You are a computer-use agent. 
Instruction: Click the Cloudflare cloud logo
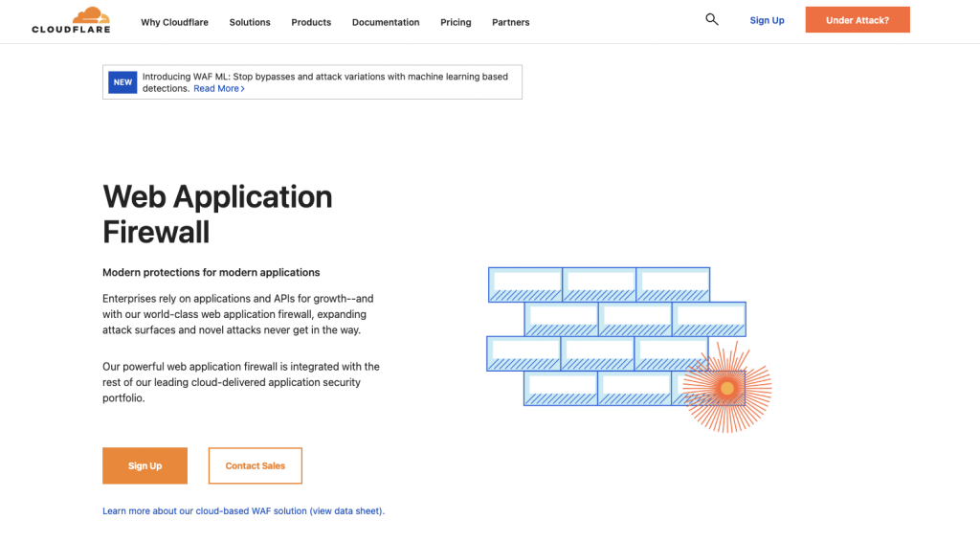tap(71, 20)
